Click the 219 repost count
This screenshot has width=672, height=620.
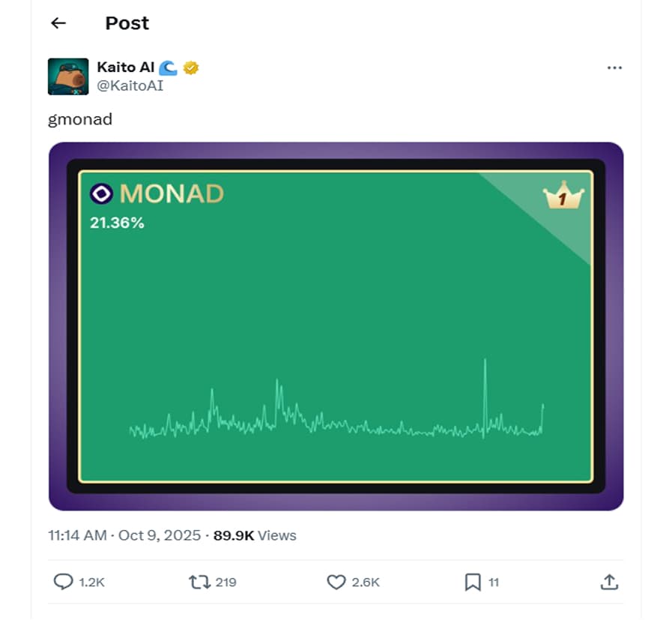point(225,583)
